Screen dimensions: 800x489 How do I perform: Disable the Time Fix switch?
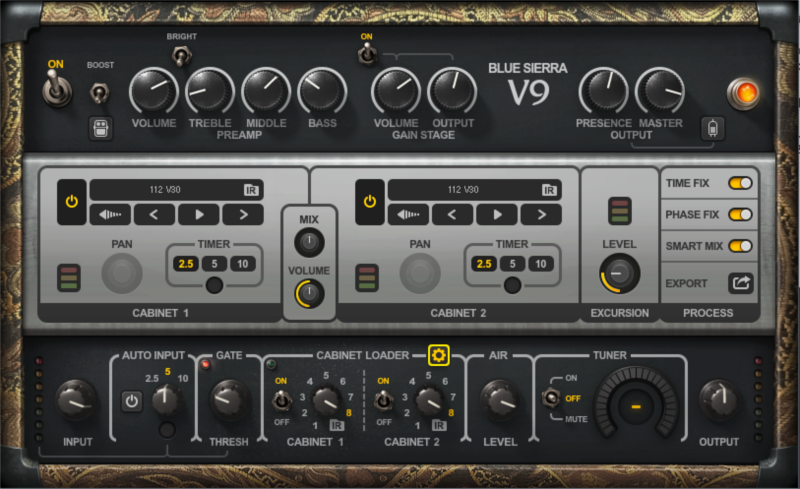coord(740,183)
